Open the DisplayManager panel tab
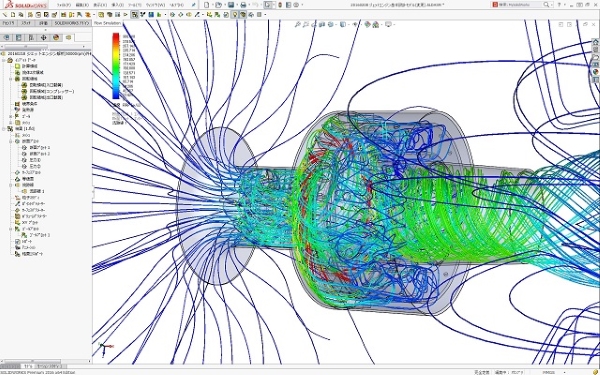Viewport: 600px width, 375px height. [56, 38]
